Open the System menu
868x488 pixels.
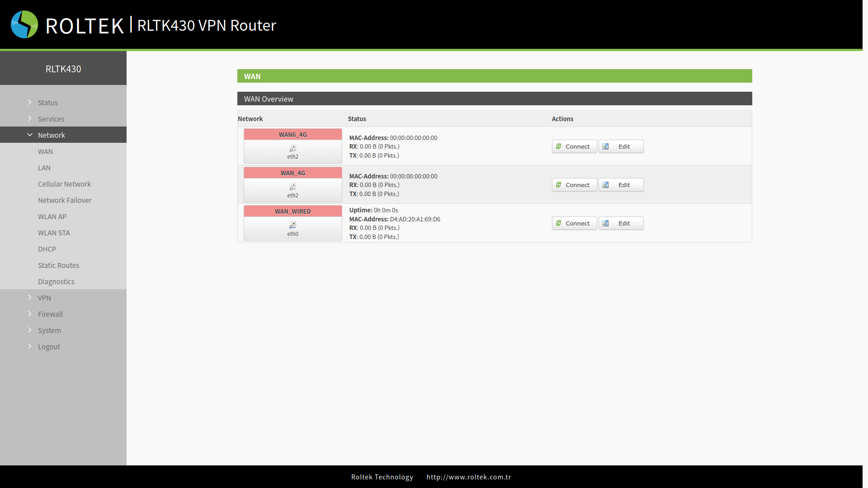(49, 330)
